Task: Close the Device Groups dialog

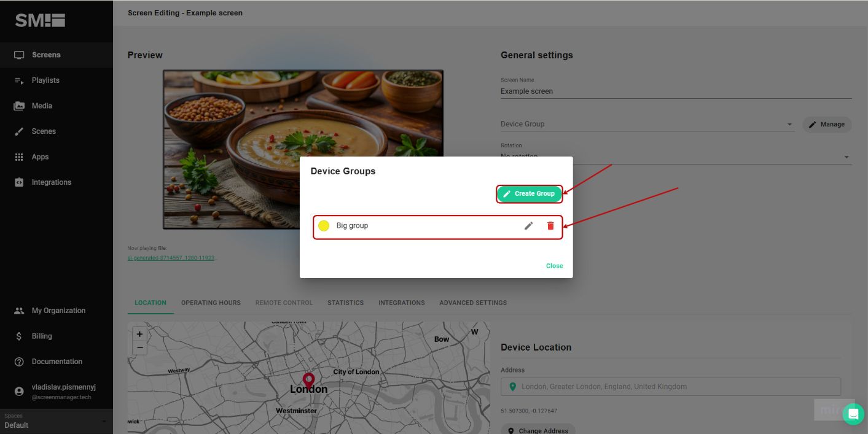Action: 554,266
